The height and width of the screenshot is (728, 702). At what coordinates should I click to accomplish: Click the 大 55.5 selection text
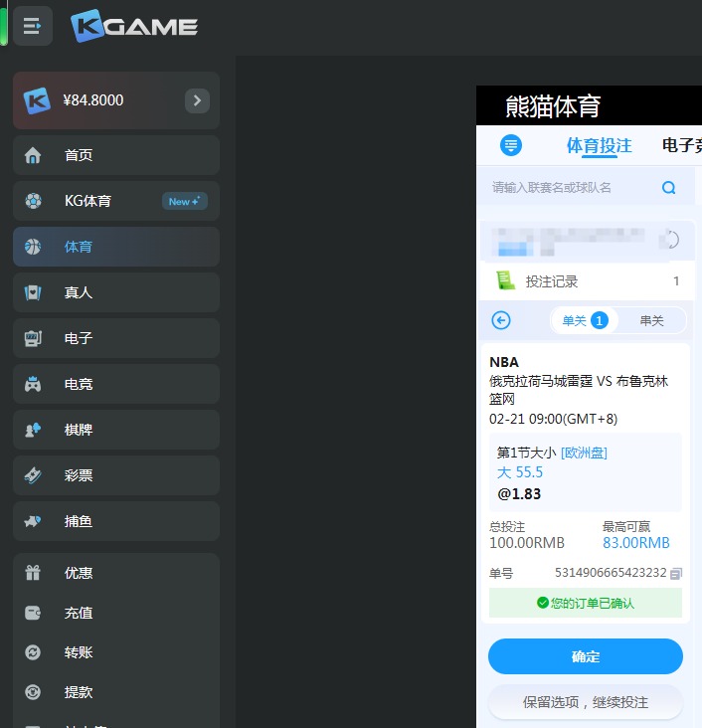[x=519, y=472]
